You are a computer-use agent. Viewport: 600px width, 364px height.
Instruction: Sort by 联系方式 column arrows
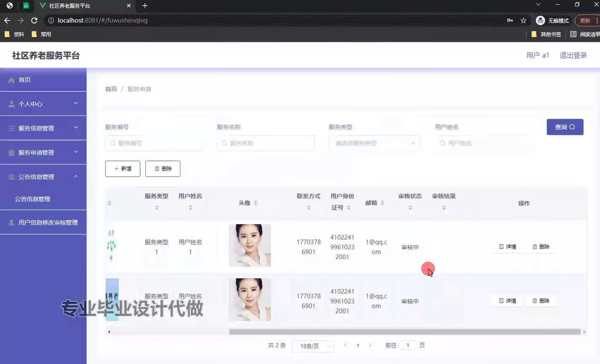(x=308, y=208)
